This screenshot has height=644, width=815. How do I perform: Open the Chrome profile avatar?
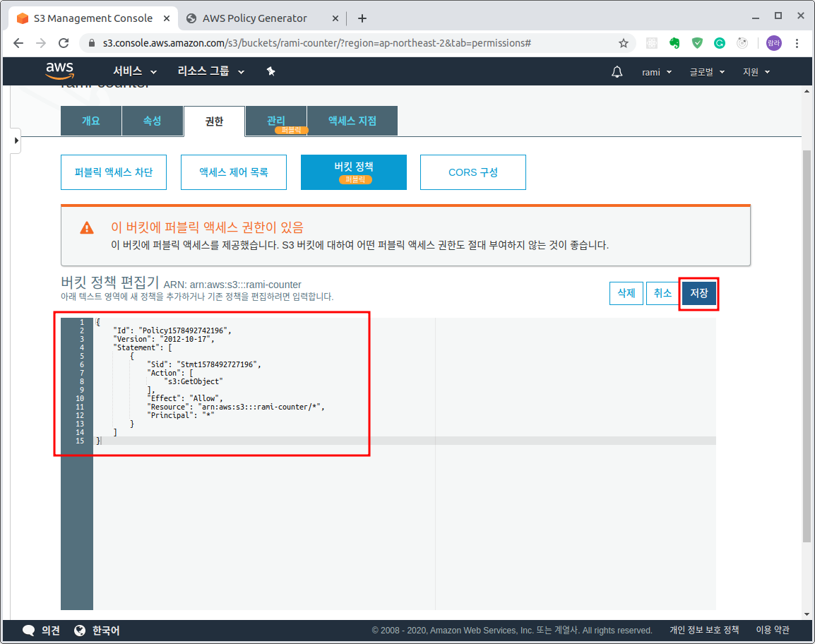click(x=773, y=43)
